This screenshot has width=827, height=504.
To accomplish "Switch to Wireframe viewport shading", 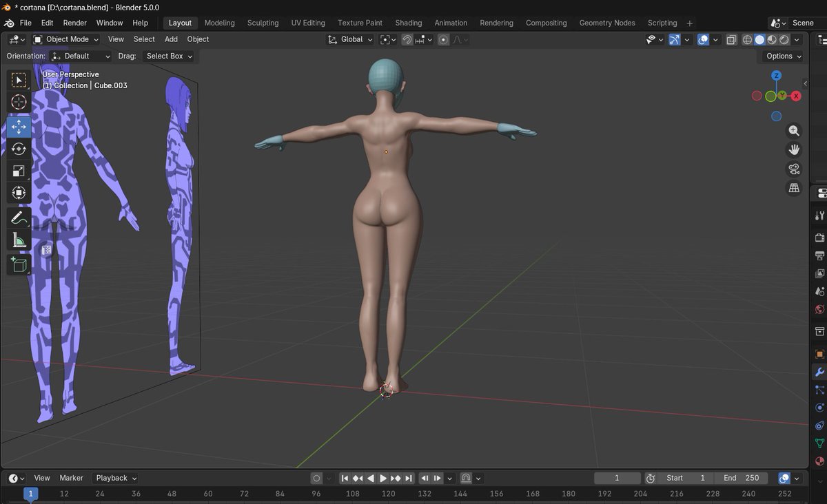I will tap(747, 39).
